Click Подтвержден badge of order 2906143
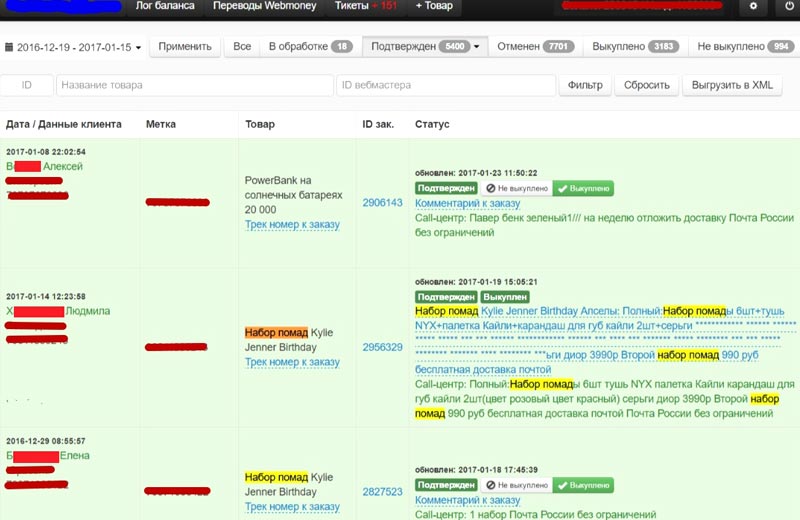This screenshot has height=520, width=800. (x=446, y=188)
